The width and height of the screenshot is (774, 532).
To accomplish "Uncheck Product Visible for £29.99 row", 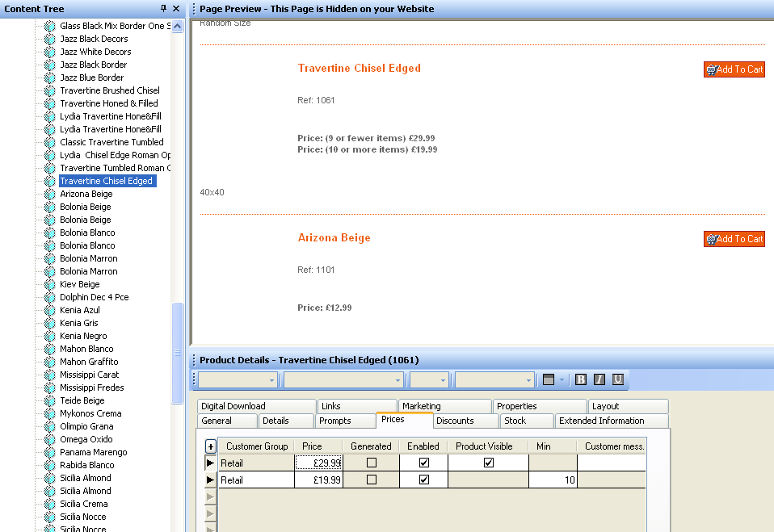I will [x=488, y=463].
